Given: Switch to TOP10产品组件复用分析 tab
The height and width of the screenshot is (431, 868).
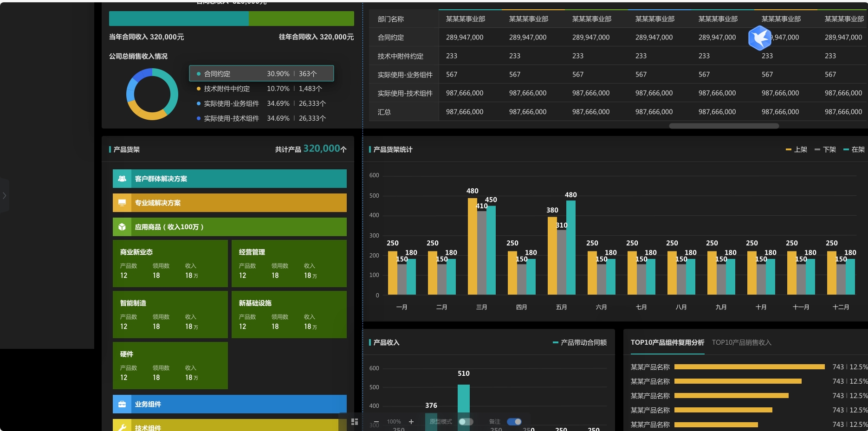Looking at the screenshot, I should point(667,342).
